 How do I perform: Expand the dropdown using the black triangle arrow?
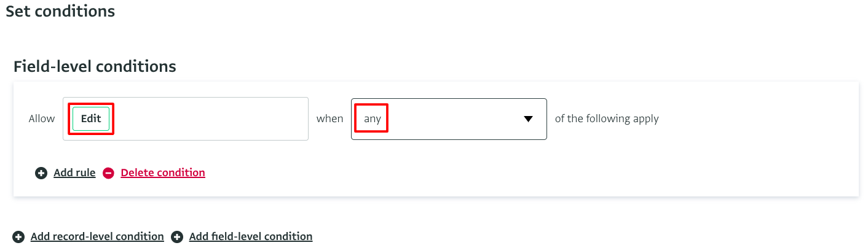(x=528, y=119)
